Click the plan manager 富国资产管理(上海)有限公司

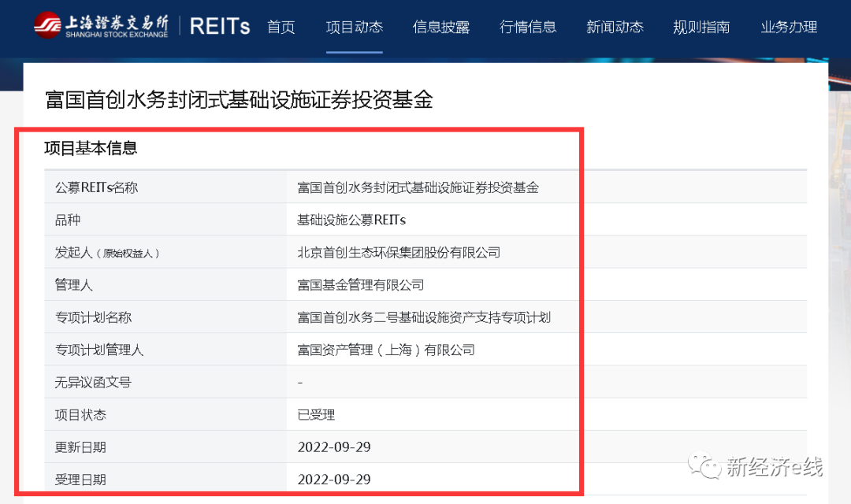(x=386, y=350)
